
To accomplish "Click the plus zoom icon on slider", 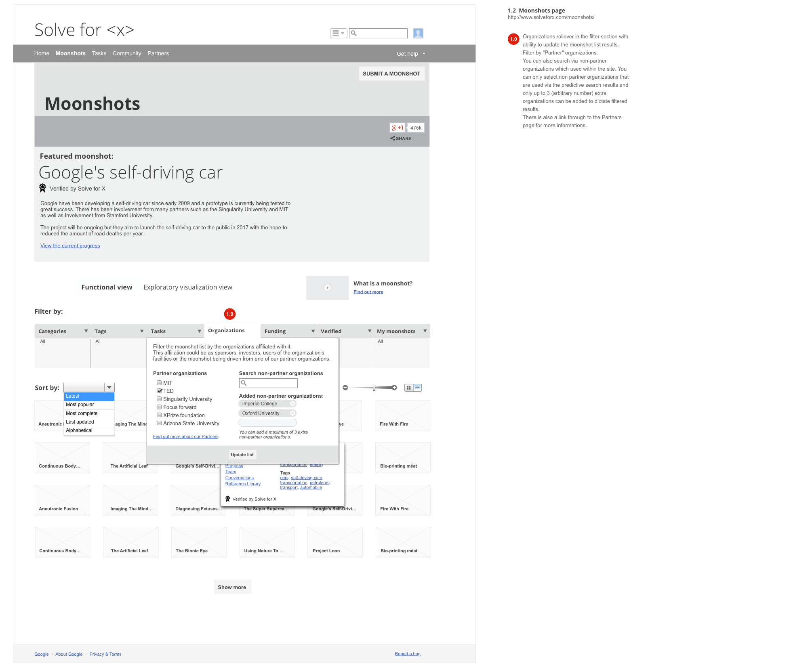I will point(394,388).
